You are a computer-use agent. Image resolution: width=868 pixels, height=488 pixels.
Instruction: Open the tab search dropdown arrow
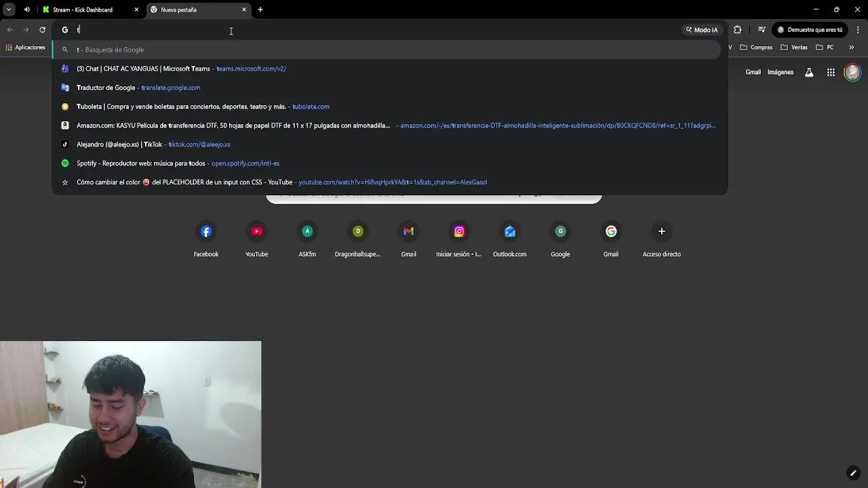[9, 9]
